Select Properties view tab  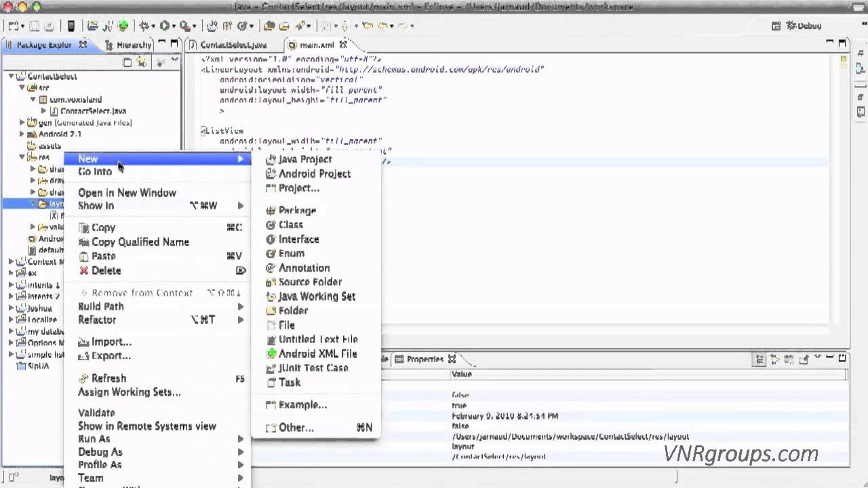tap(425, 359)
